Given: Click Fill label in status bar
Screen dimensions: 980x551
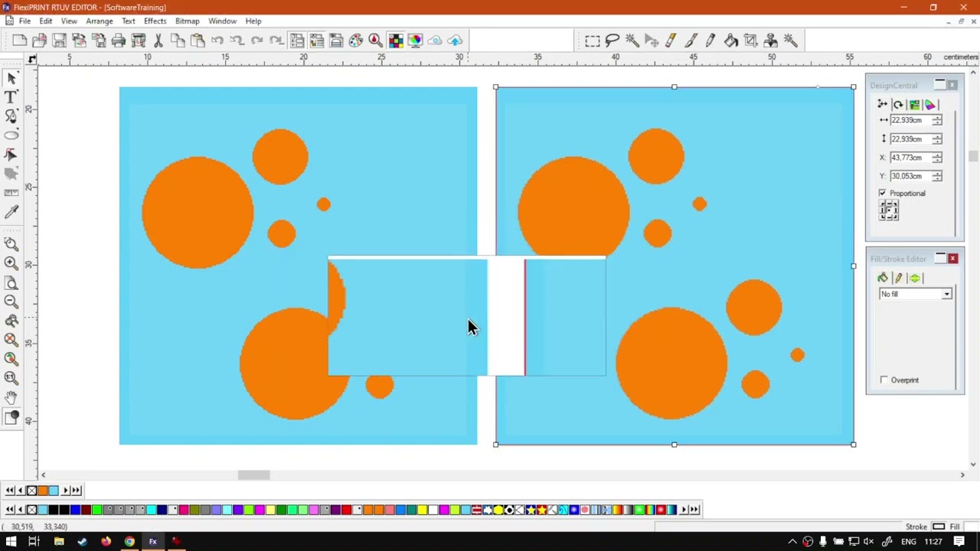Looking at the screenshot, I should click(955, 527).
